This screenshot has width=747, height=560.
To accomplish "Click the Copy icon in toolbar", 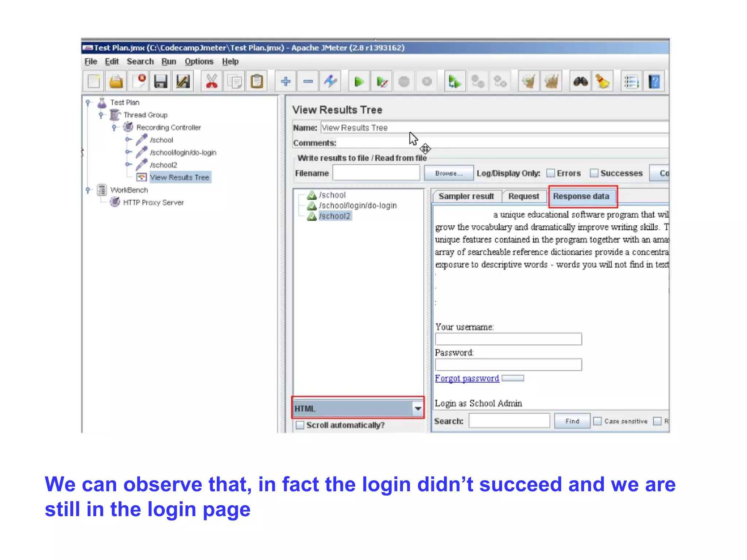I will (234, 81).
